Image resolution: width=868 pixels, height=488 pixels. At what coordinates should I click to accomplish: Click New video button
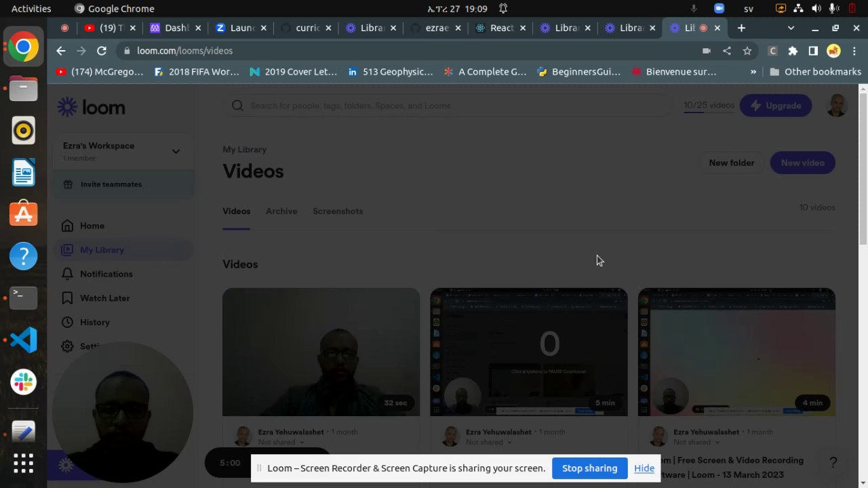coord(802,163)
